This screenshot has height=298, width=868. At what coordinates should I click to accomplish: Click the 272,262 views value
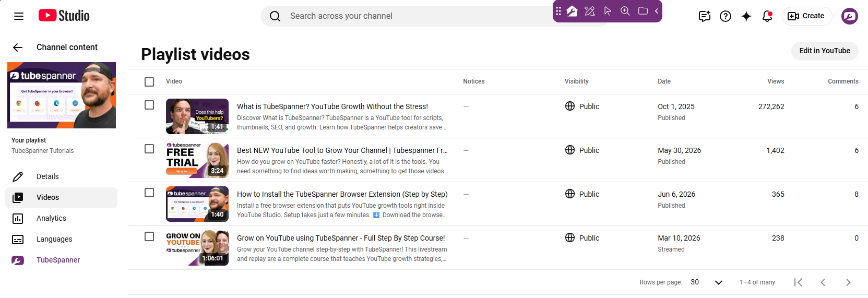click(771, 106)
